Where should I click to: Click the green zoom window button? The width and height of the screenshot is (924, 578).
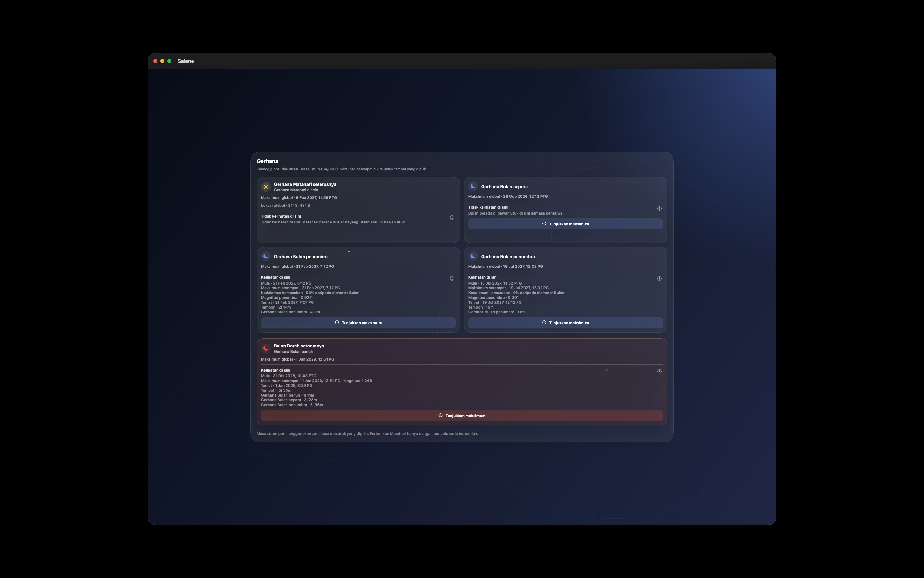click(169, 61)
